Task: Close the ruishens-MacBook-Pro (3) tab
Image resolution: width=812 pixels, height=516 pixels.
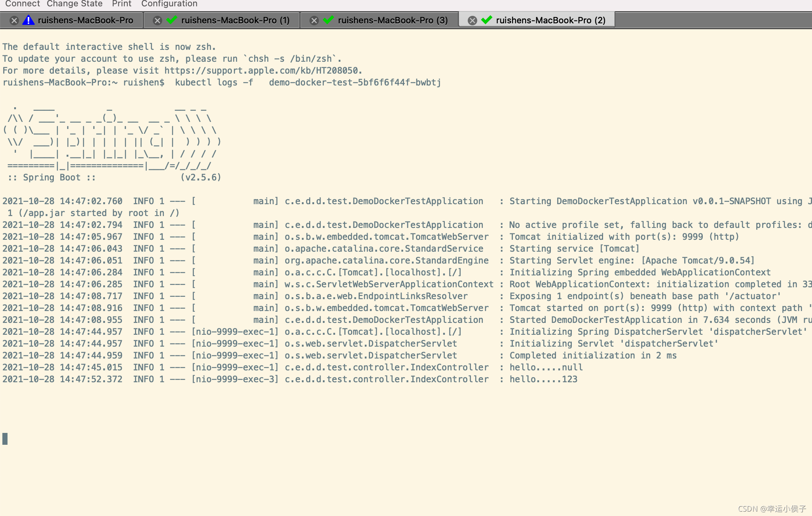Action: pos(314,21)
